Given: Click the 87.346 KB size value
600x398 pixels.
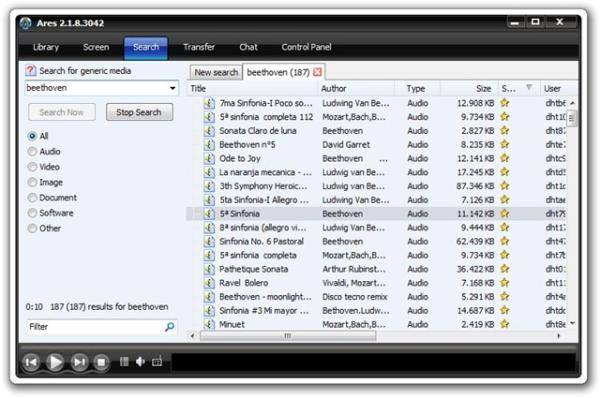Looking at the screenshot, I should tap(476, 186).
